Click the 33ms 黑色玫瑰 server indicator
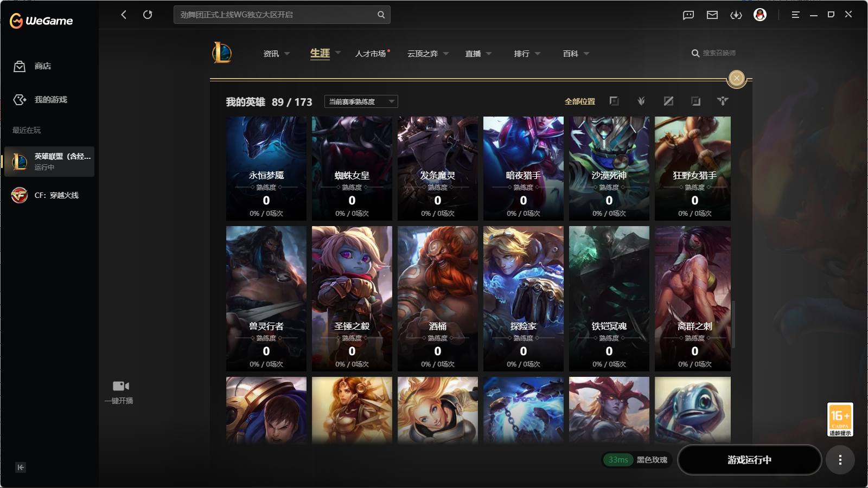 (x=637, y=460)
